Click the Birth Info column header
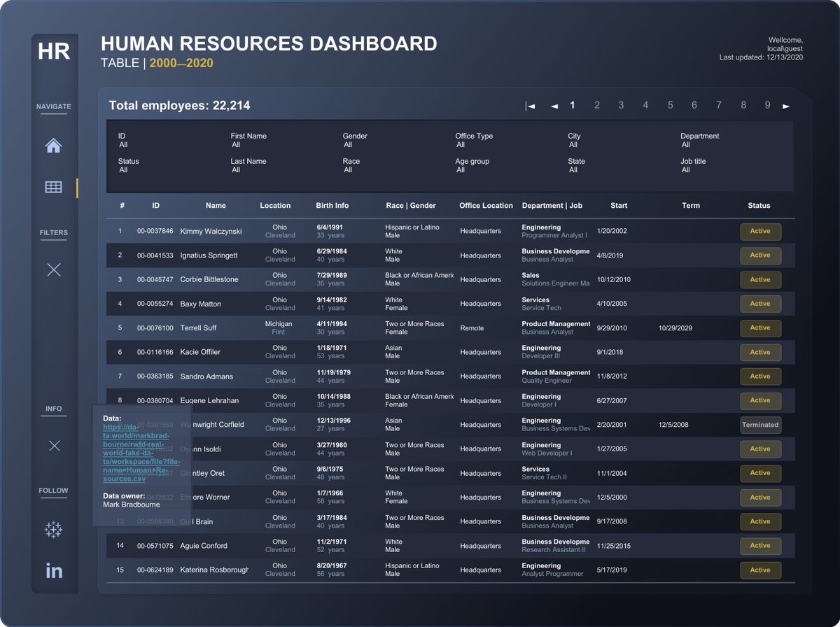This screenshot has width=840, height=627. tap(332, 206)
